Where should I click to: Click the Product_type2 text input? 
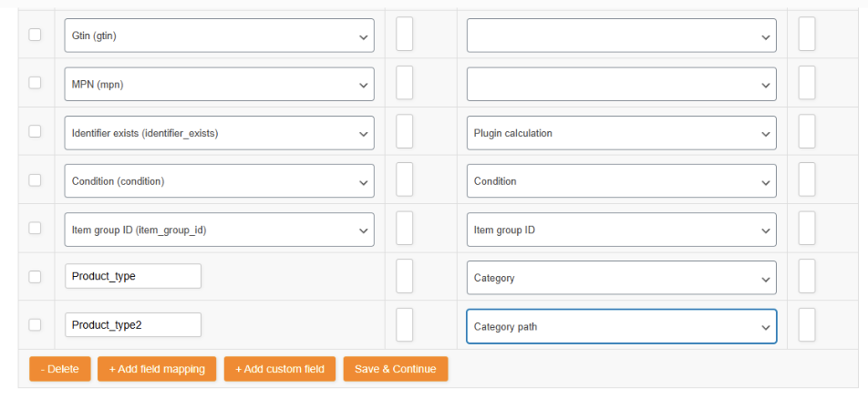tap(133, 325)
